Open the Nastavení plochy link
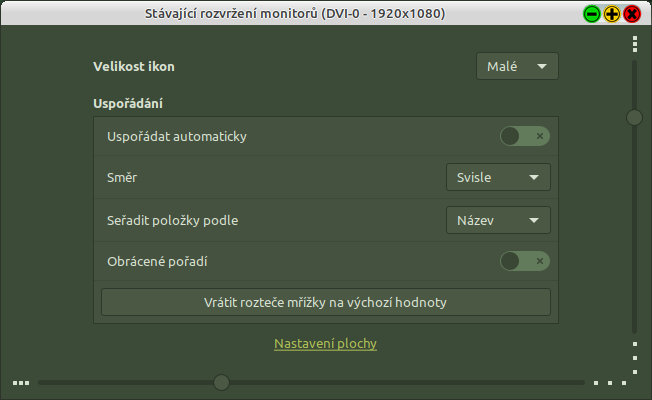The image size is (652, 400). click(325, 344)
